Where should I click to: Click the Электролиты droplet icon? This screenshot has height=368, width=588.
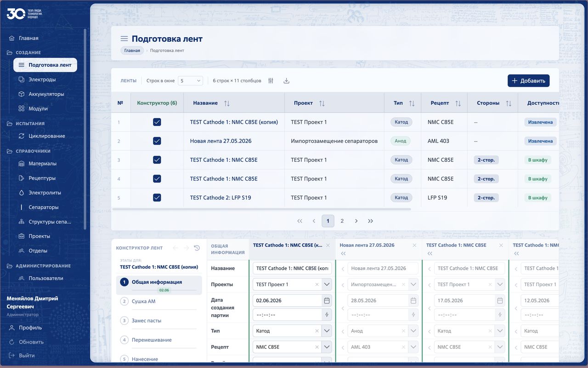pos(21,193)
